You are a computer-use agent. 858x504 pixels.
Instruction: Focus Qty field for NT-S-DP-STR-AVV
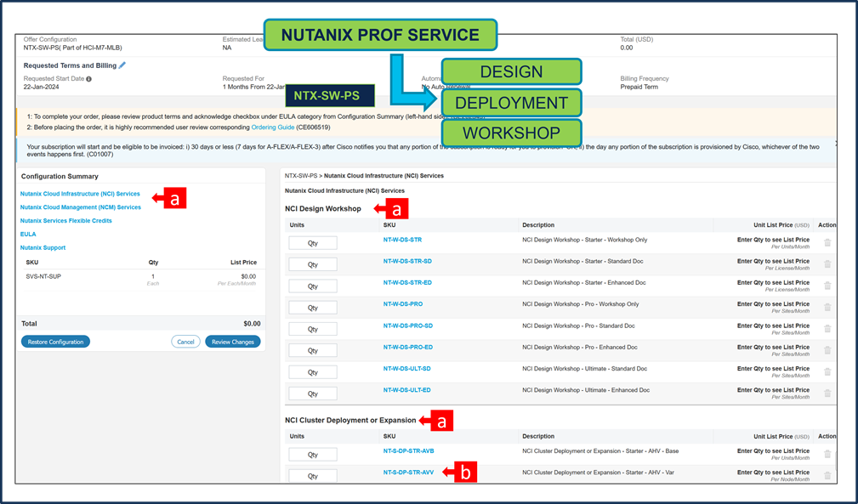(x=312, y=476)
